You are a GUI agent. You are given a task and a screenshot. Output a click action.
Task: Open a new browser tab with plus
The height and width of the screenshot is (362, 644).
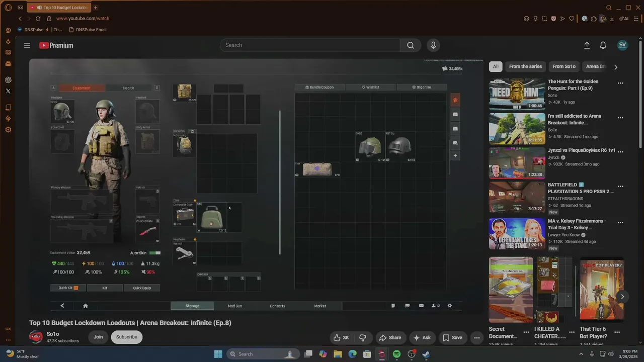click(x=95, y=8)
